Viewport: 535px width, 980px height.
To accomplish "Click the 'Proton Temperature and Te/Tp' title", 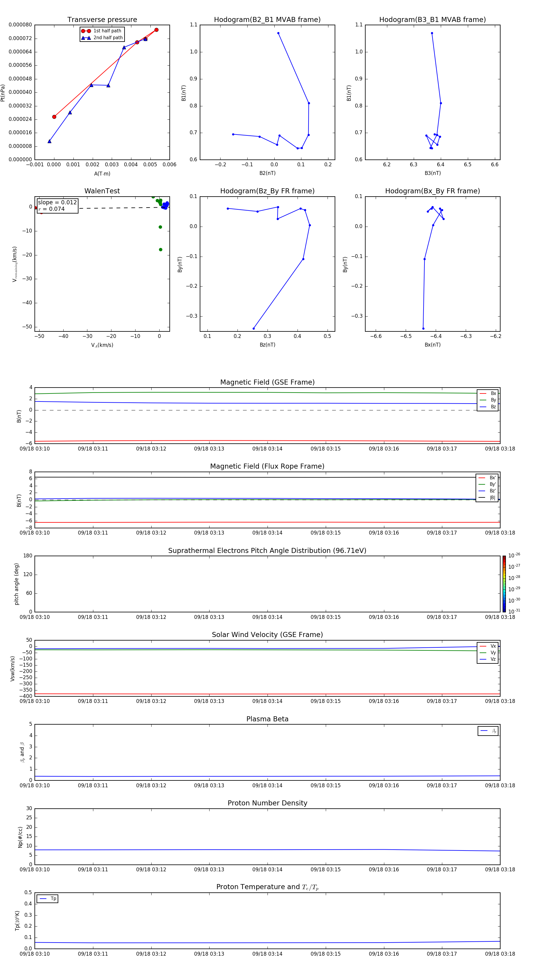I will (x=267, y=887).
